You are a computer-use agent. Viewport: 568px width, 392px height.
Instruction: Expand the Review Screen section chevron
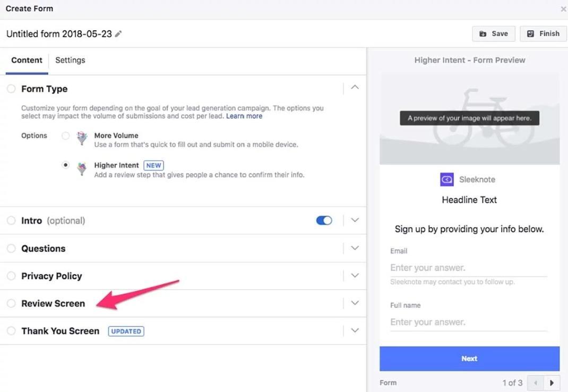[x=355, y=303]
